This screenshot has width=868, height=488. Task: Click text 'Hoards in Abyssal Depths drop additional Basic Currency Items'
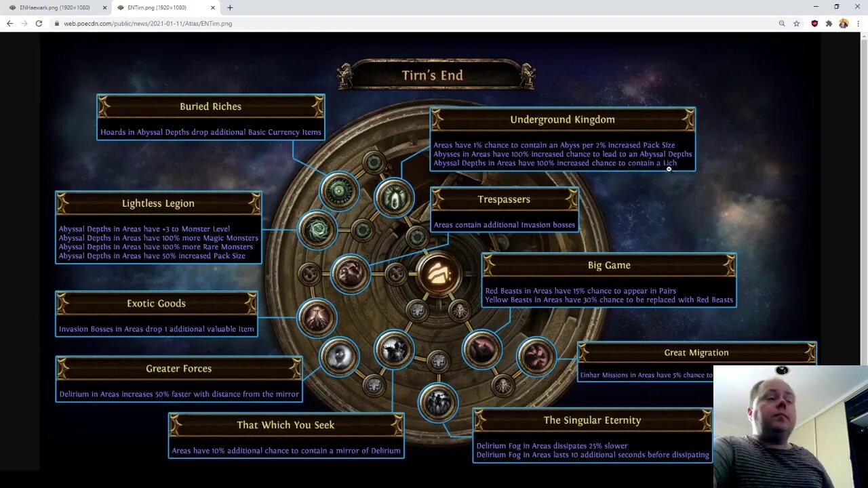(x=211, y=132)
